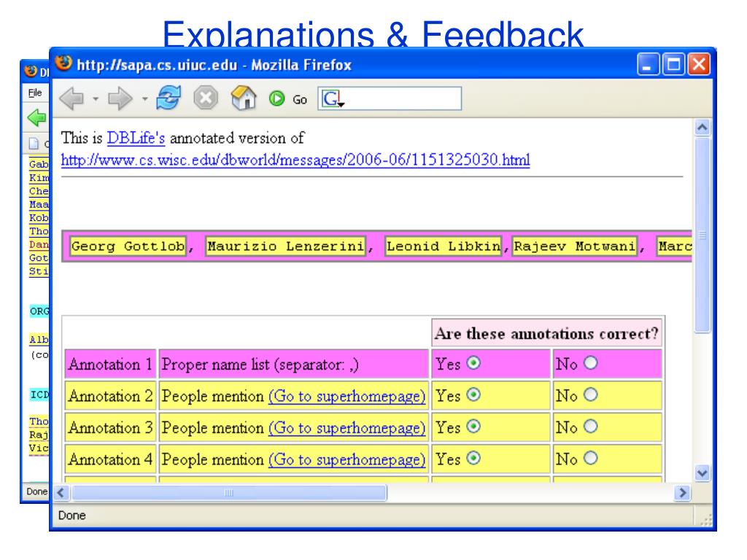This screenshot has width=747, height=560.
Task: Click the Firefox logo in title bar
Action: click(62, 66)
